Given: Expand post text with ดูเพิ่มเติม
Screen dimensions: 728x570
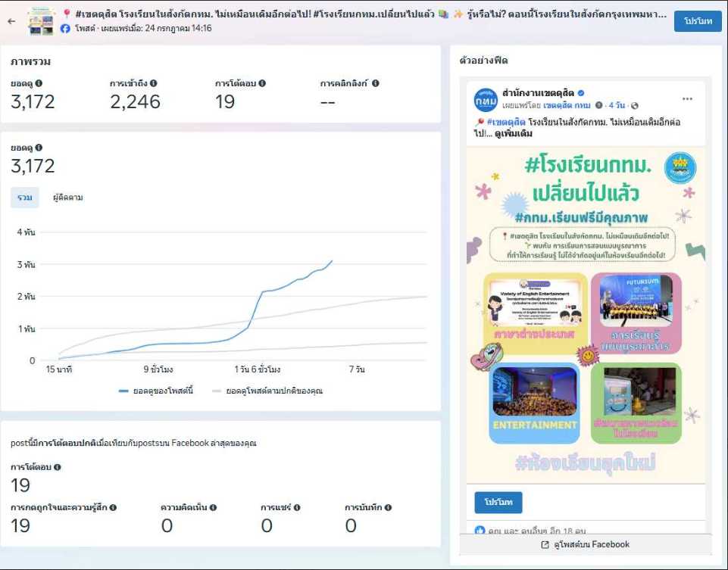Looking at the screenshot, I should [x=514, y=133].
